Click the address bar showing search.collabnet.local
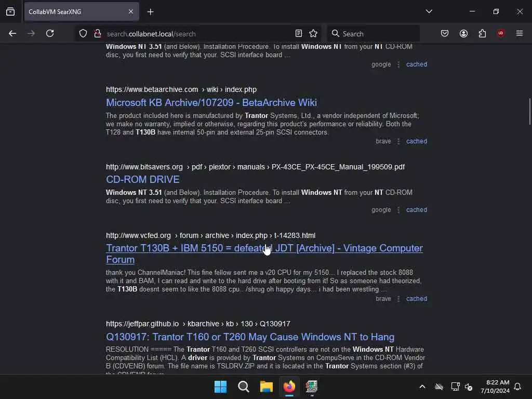The image size is (532, 399). click(x=198, y=34)
